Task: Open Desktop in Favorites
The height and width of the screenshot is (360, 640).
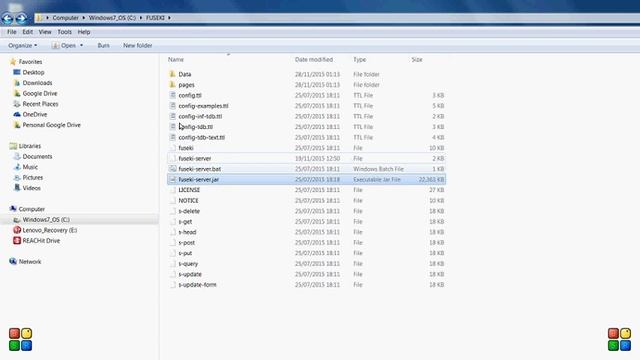Action: pos(33,72)
